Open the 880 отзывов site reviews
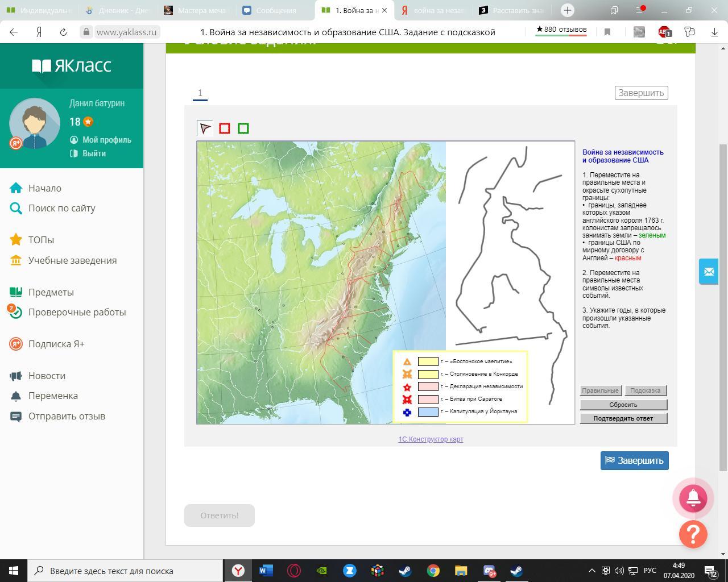The height and width of the screenshot is (582, 728). (561, 30)
